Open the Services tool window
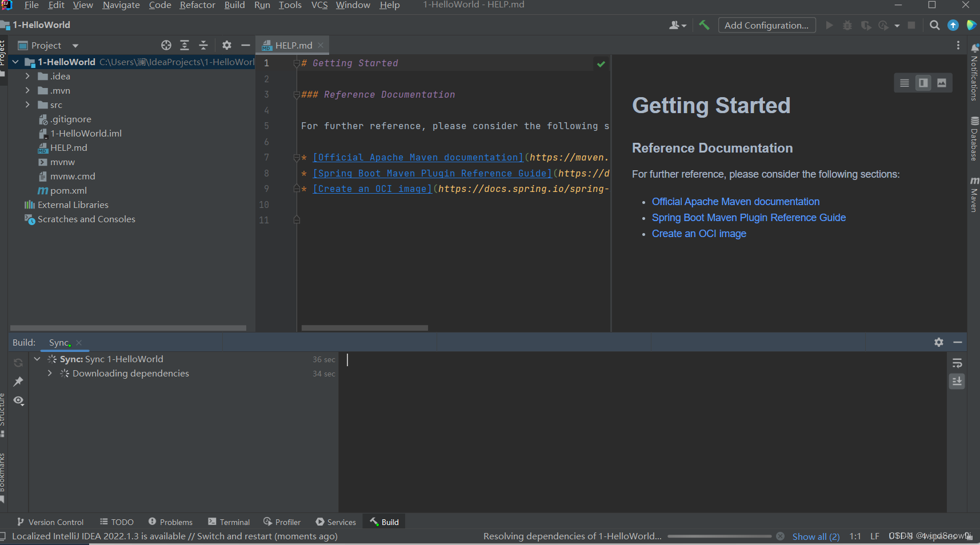 [336, 522]
